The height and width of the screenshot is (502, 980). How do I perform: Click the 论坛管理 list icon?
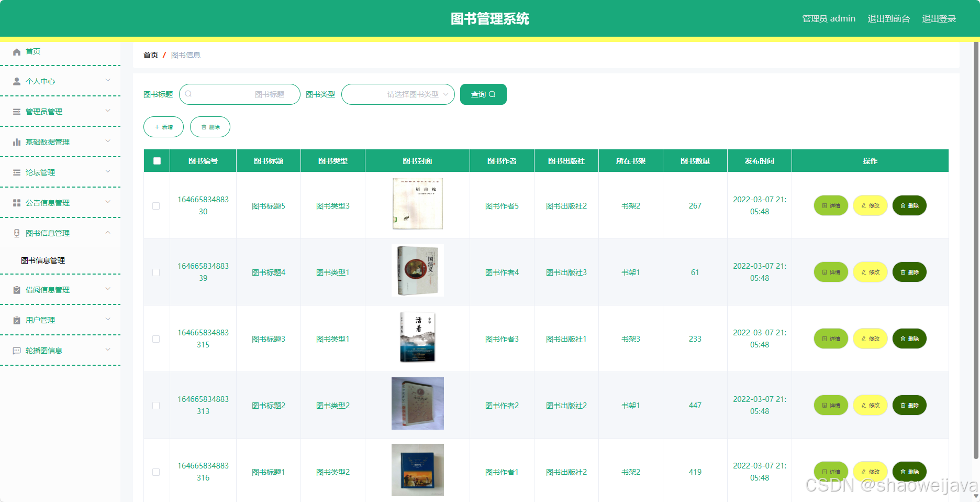pos(17,172)
